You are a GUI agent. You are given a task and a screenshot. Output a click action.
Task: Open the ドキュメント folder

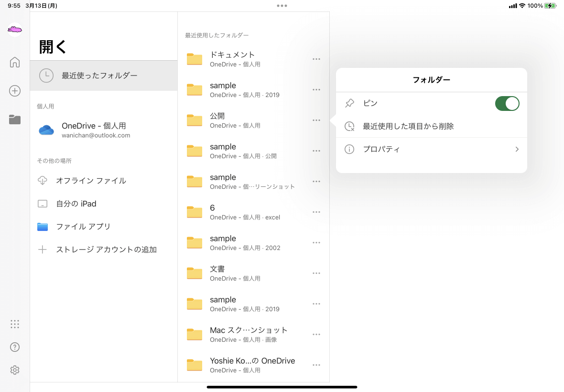(x=254, y=59)
